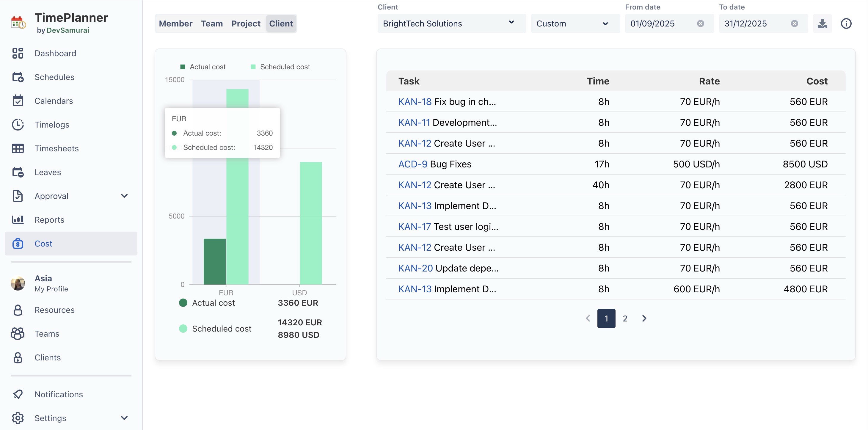Open the info icon at top right
868x430 pixels.
click(x=846, y=23)
